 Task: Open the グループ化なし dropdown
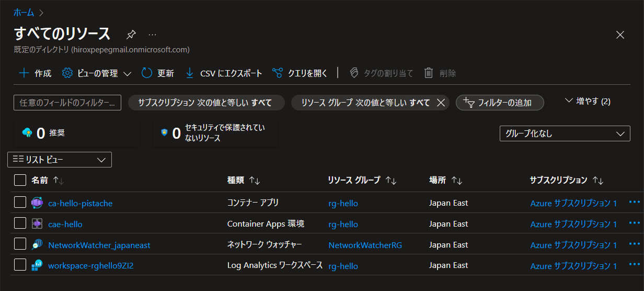pyautogui.click(x=565, y=133)
